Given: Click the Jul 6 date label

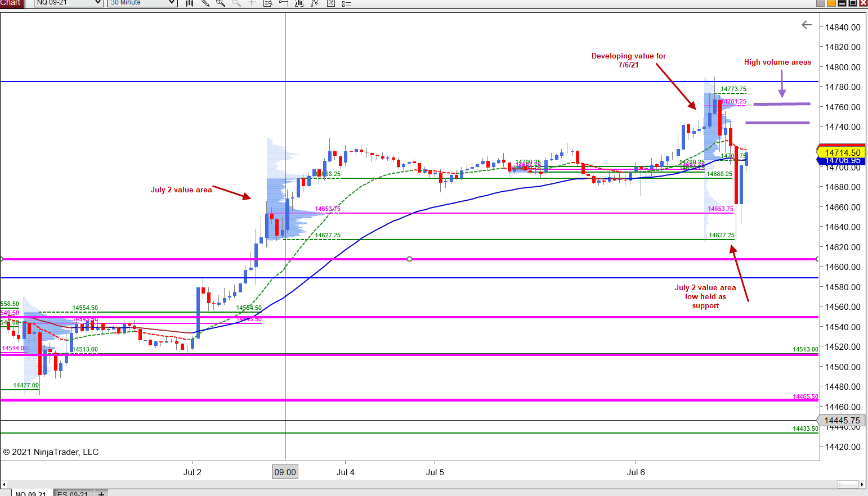Looking at the screenshot, I should click(x=636, y=472).
